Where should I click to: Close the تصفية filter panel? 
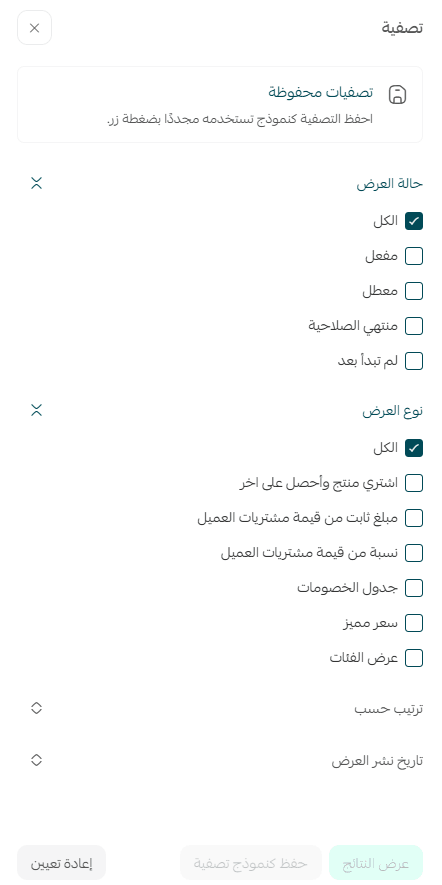tap(34, 28)
